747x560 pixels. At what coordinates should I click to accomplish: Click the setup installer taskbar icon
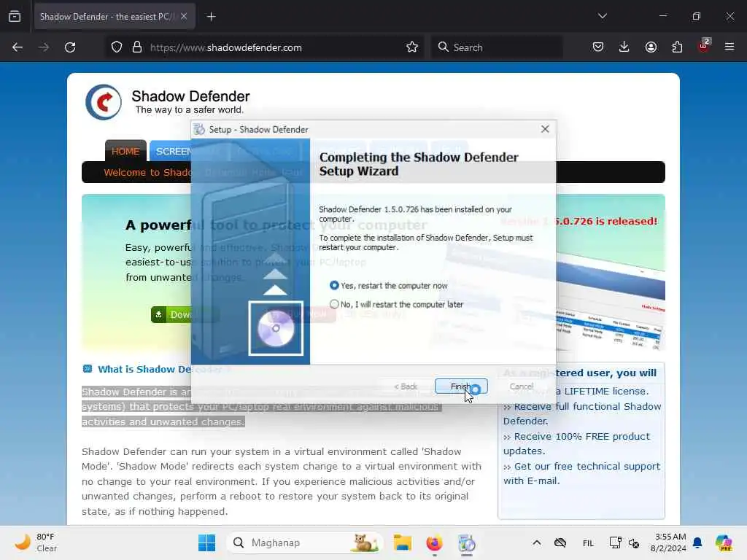[x=466, y=542]
